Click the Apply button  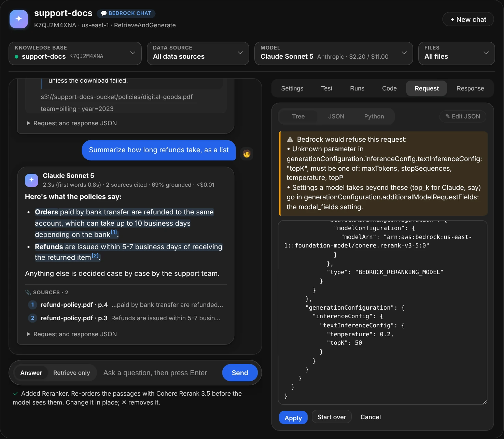point(293,418)
